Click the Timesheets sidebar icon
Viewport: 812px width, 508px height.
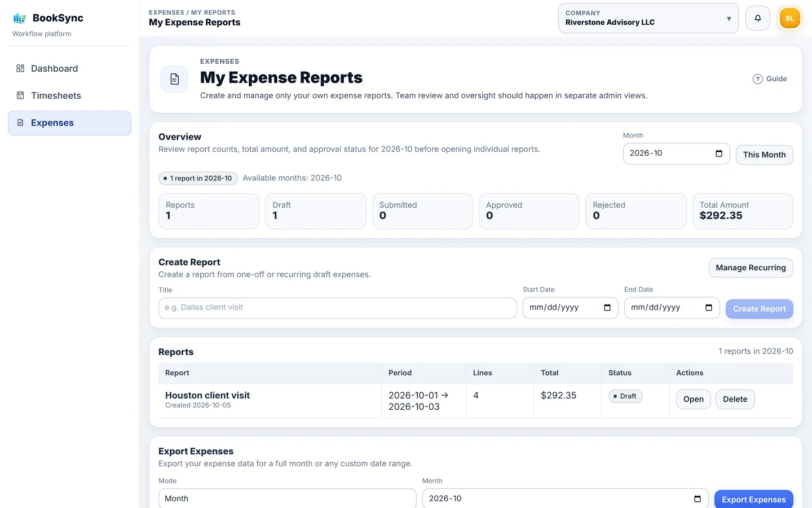tap(20, 95)
